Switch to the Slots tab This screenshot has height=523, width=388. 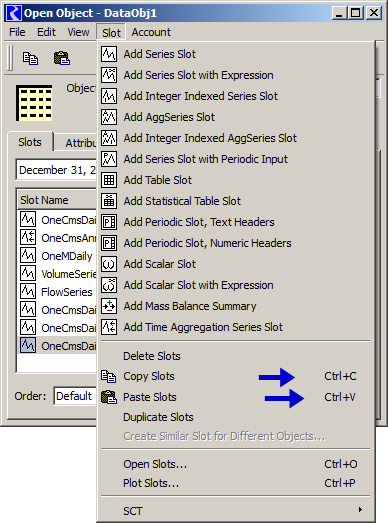[x=30, y=142]
